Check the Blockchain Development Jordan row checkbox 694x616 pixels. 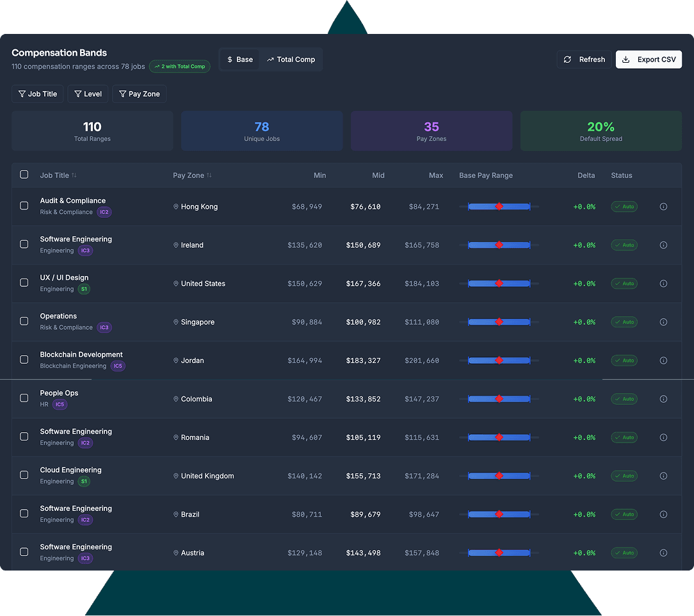click(x=24, y=360)
